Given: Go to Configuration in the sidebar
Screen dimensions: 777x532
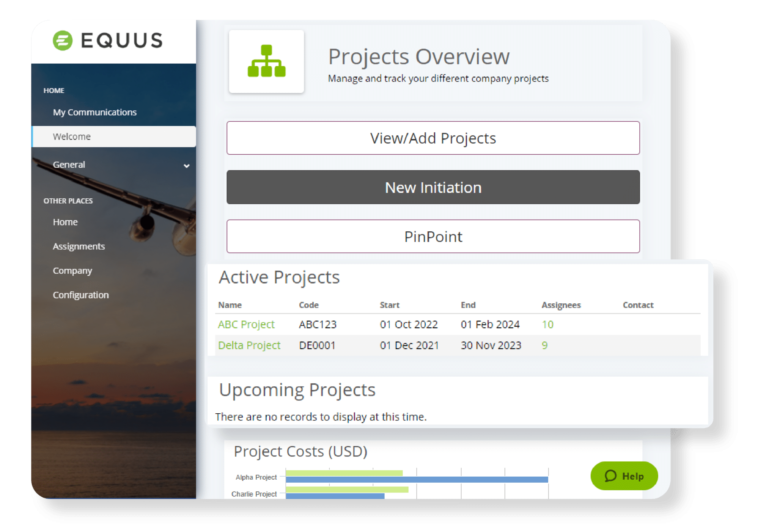Looking at the screenshot, I should point(80,295).
